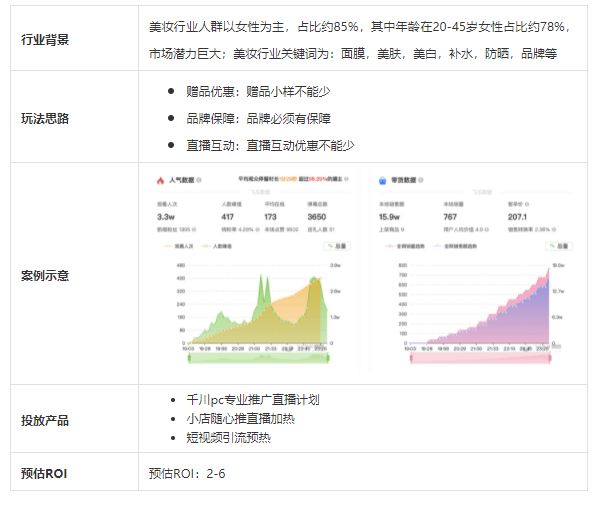The height and width of the screenshot is (510, 608).
Task: Click the 投放产品 row header
Action: pyautogui.click(x=45, y=420)
